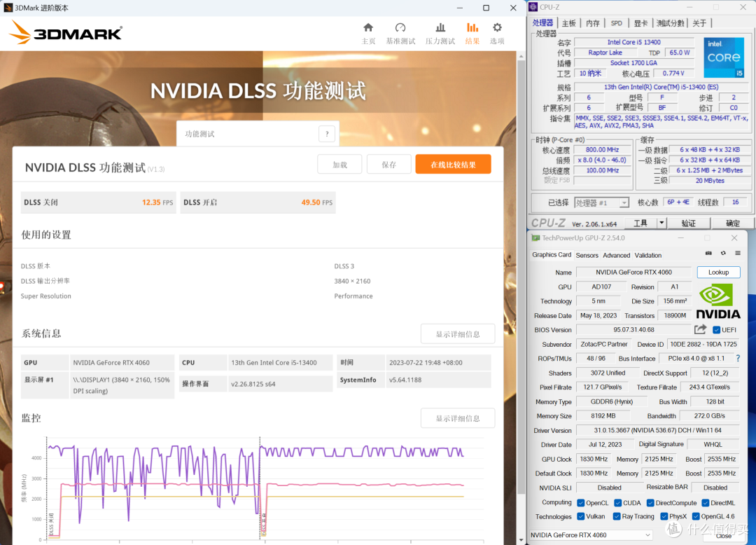
Task: Show detailed monitoring info button
Action: (x=458, y=418)
